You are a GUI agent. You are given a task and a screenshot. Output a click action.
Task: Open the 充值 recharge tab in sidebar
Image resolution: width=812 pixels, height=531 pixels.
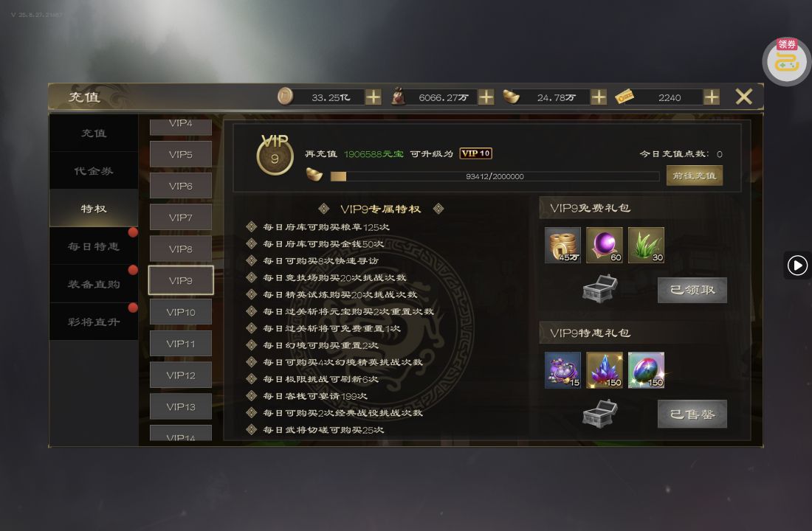click(94, 133)
